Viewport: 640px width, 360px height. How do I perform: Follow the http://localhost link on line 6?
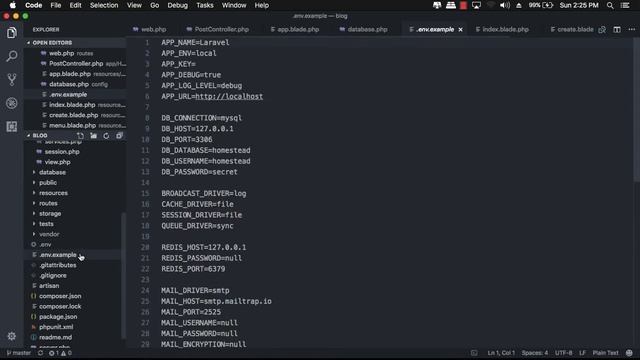click(229, 96)
